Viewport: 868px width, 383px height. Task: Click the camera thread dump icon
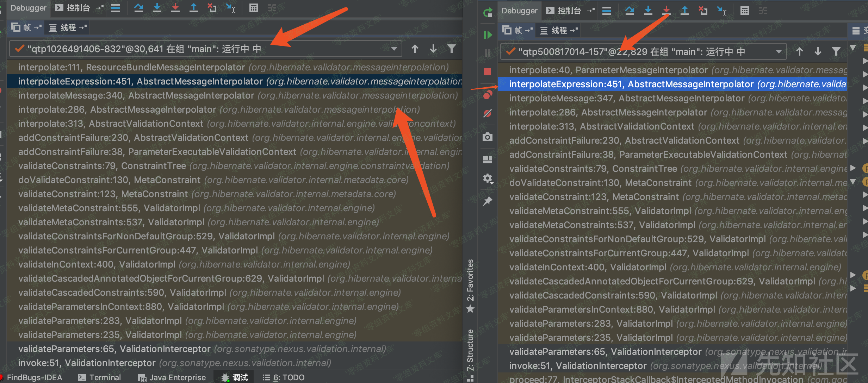(x=488, y=137)
